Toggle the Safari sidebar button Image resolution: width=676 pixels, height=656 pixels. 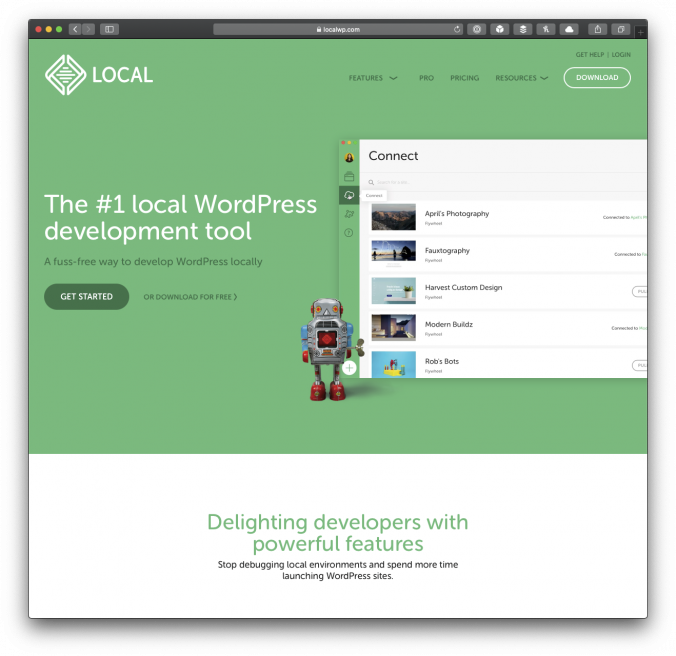point(109,30)
